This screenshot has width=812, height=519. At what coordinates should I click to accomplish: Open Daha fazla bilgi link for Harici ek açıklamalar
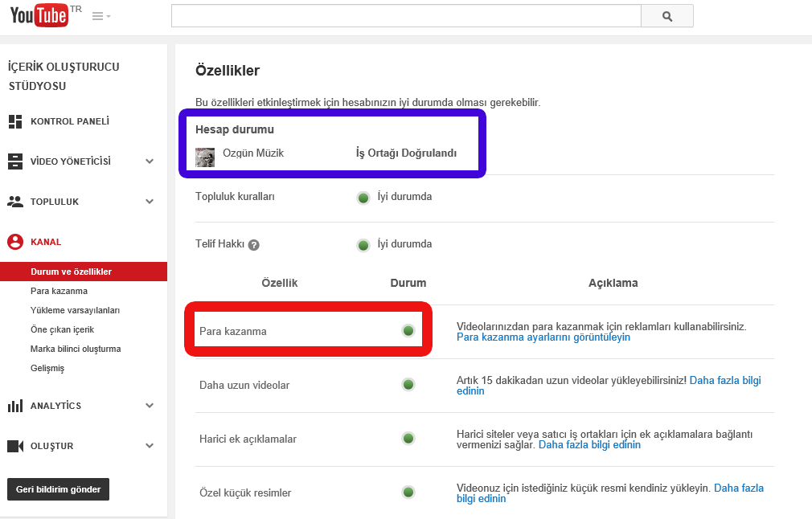589,445
